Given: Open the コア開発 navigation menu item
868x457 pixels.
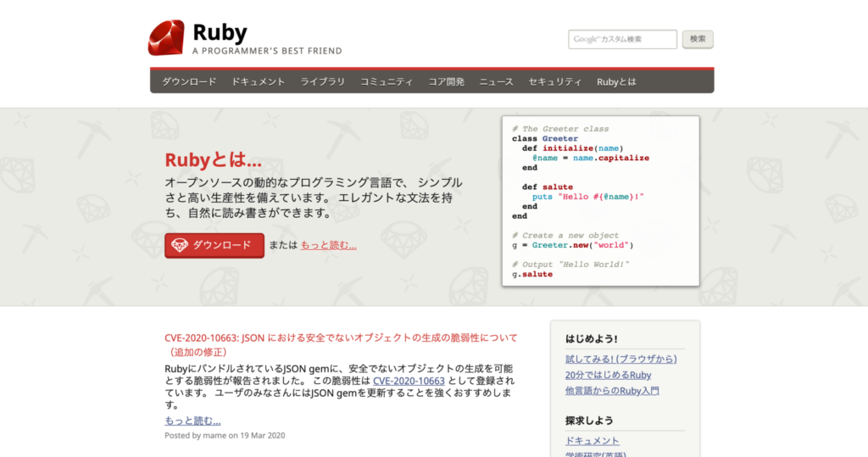Looking at the screenshot, I should [446, 82].
